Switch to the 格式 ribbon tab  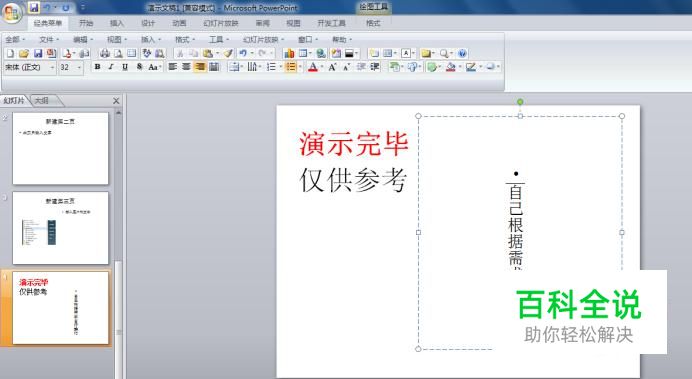click(373, 23)
